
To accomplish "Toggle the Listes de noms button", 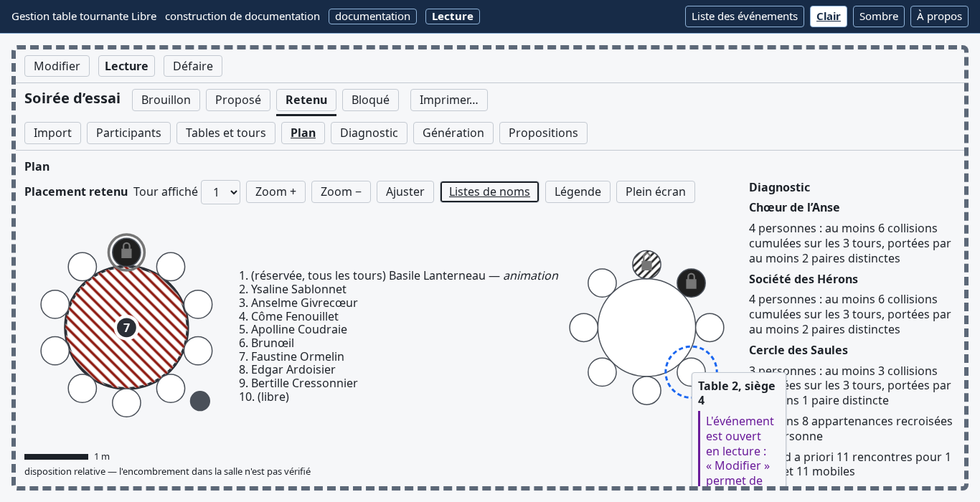I will (489, 191).
